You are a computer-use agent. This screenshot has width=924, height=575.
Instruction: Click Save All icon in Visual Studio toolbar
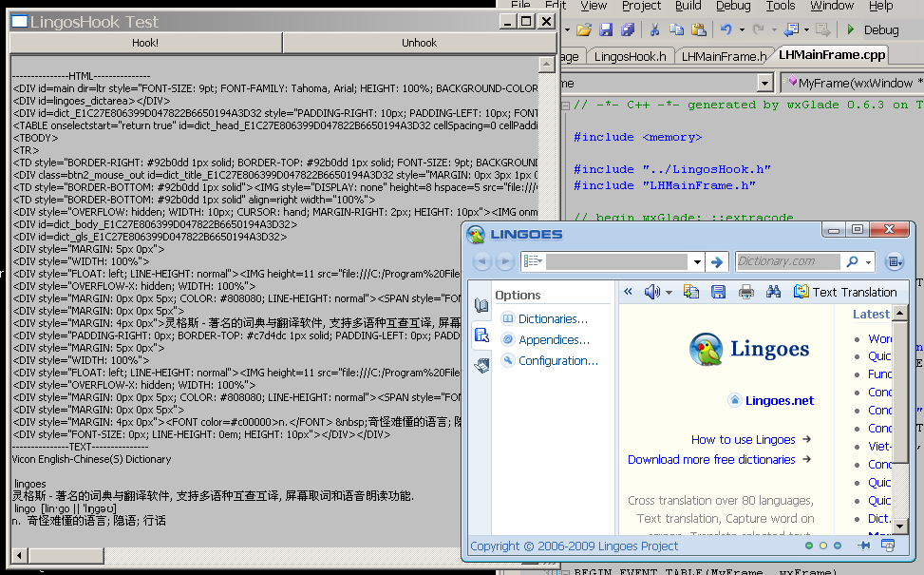(x=628, y=29)
